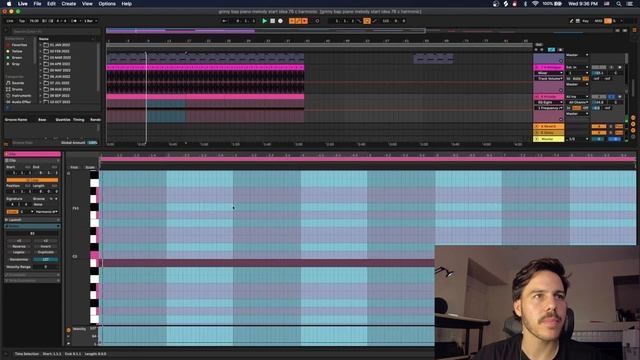Viewport: 640px width, 360px height.
Task: Click the Wi-Fi icon in menu bar
Action: pyautogui.click(x=535, y=4)
